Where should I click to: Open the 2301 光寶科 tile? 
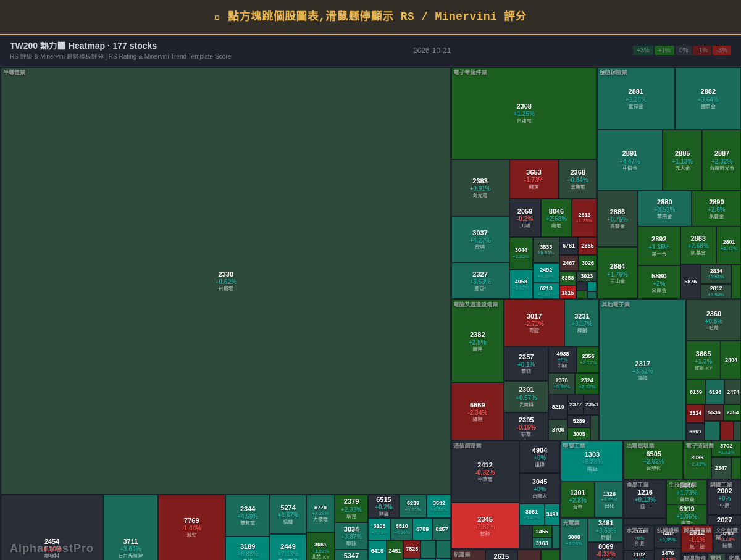[526, 396]
